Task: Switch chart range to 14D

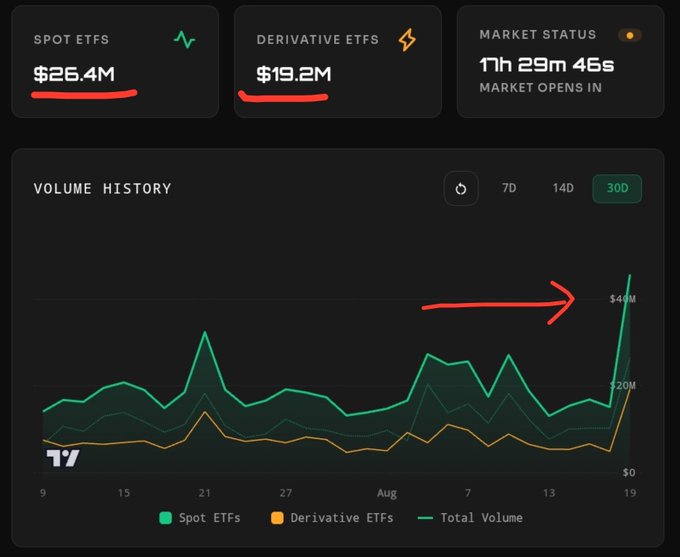Action: pos(563,188)
